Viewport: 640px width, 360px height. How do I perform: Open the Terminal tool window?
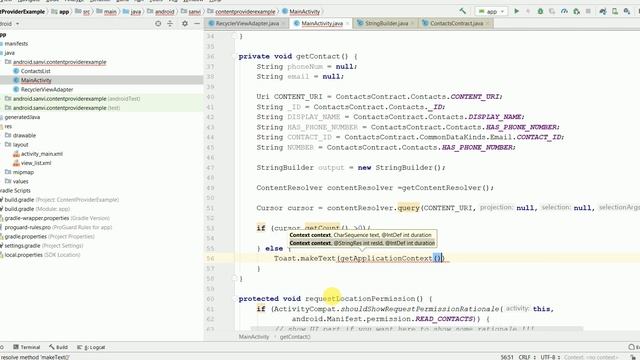tap(27, 347)
